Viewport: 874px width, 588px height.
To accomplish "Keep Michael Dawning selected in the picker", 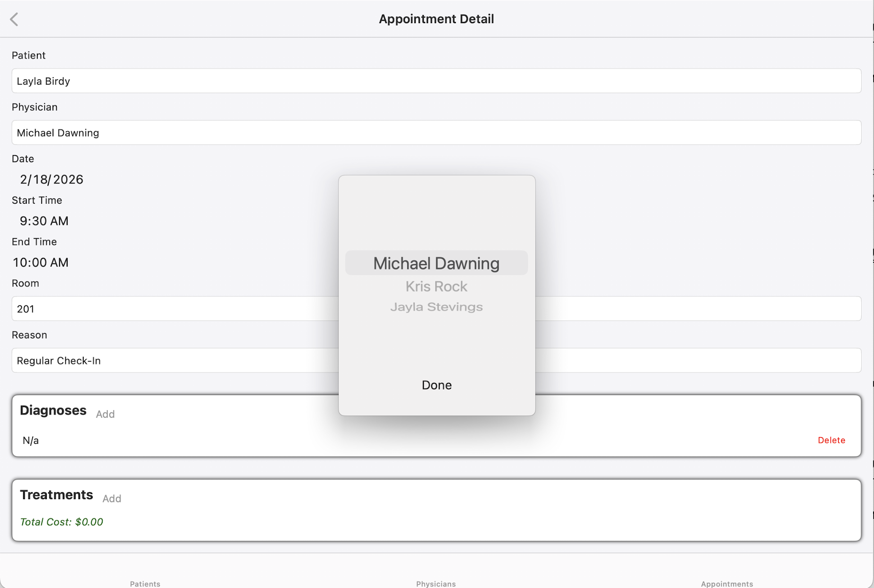I will tap(436, 263).
